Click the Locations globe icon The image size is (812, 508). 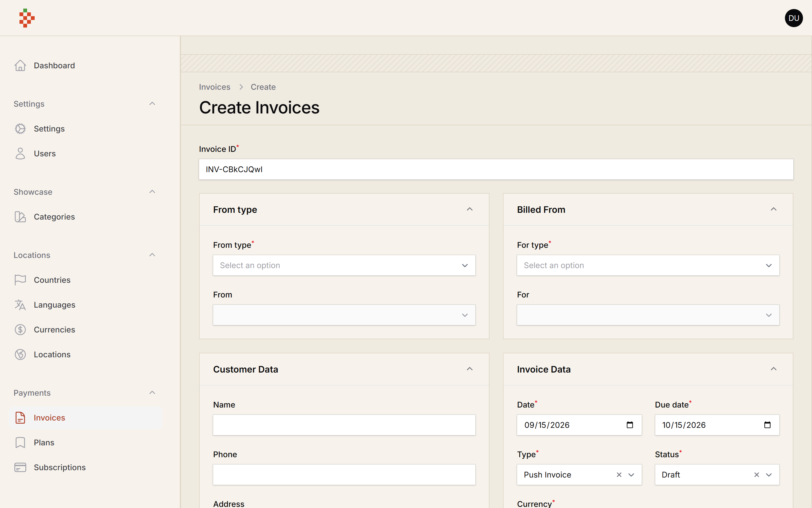click(x=20, y=354)
